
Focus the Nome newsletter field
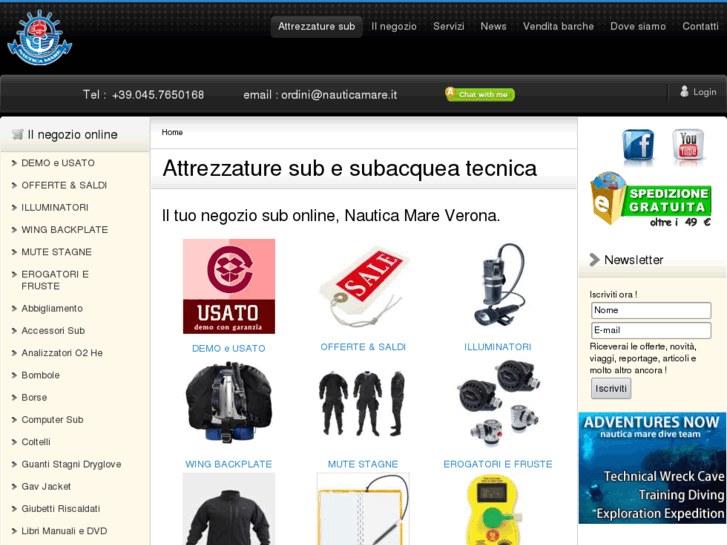point(651,310)
